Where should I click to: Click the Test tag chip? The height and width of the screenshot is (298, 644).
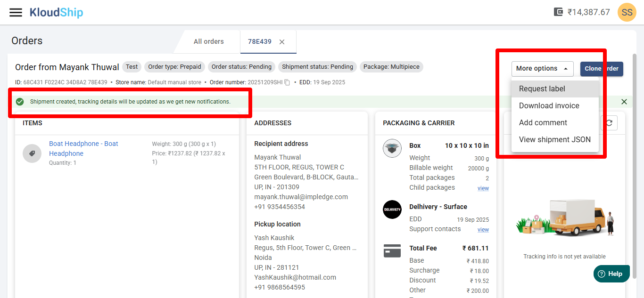[x=132, y=67]
